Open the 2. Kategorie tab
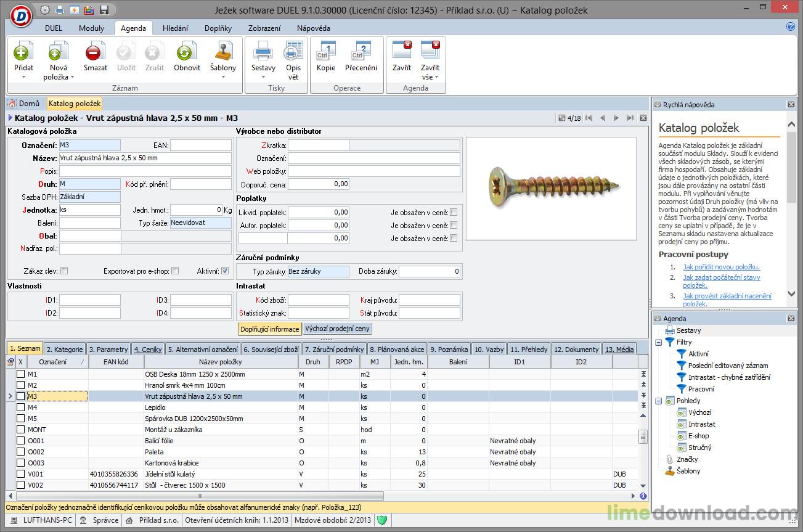Image resolution: width=803 pixels, height=532 pixels. click(x=65, y=349)
